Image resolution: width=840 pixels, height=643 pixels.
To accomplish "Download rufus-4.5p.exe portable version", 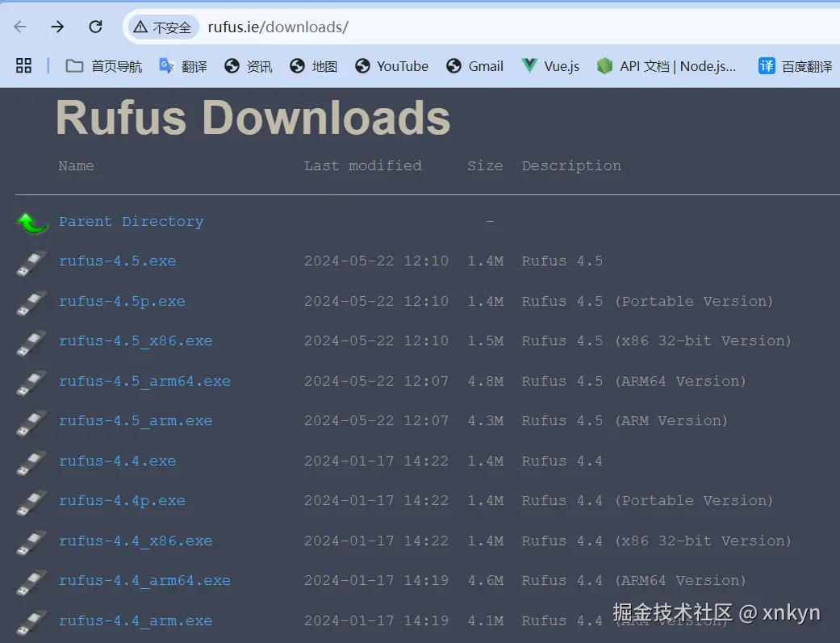I will (x=122, y=302).
